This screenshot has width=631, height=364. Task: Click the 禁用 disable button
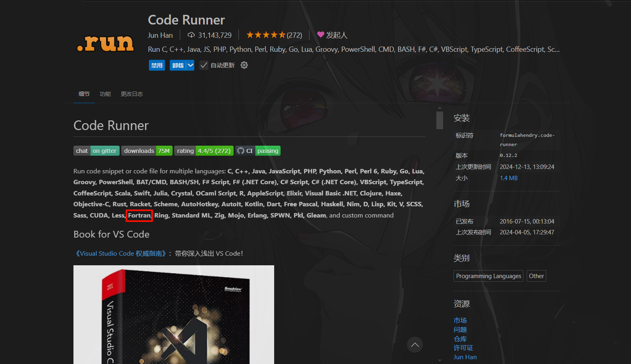(x=157, y=65)
